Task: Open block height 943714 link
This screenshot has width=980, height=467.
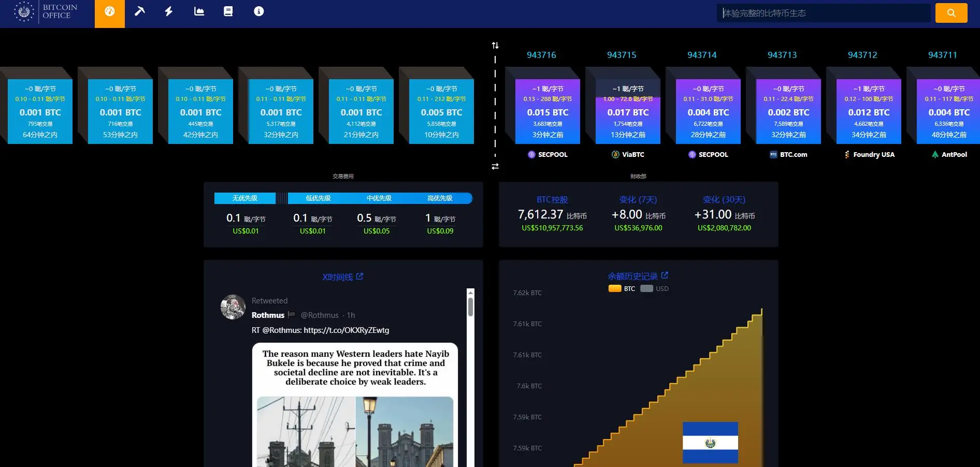Action: [x=702, y=55]
